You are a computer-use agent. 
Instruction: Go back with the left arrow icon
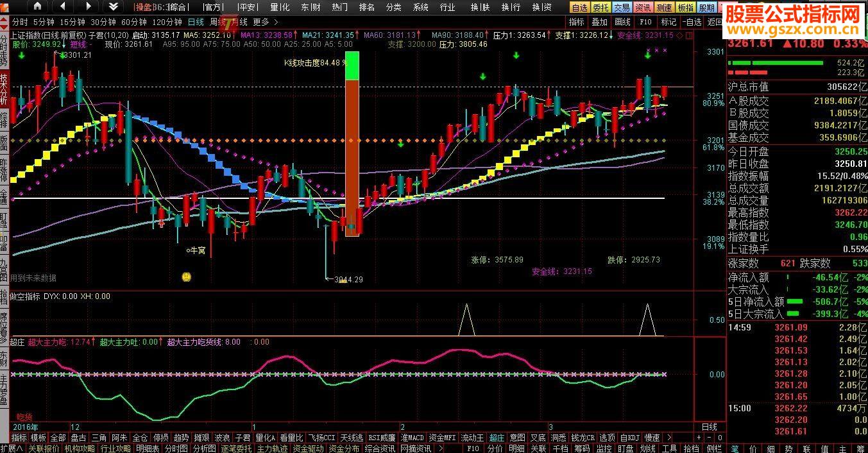tap(62, 6)
